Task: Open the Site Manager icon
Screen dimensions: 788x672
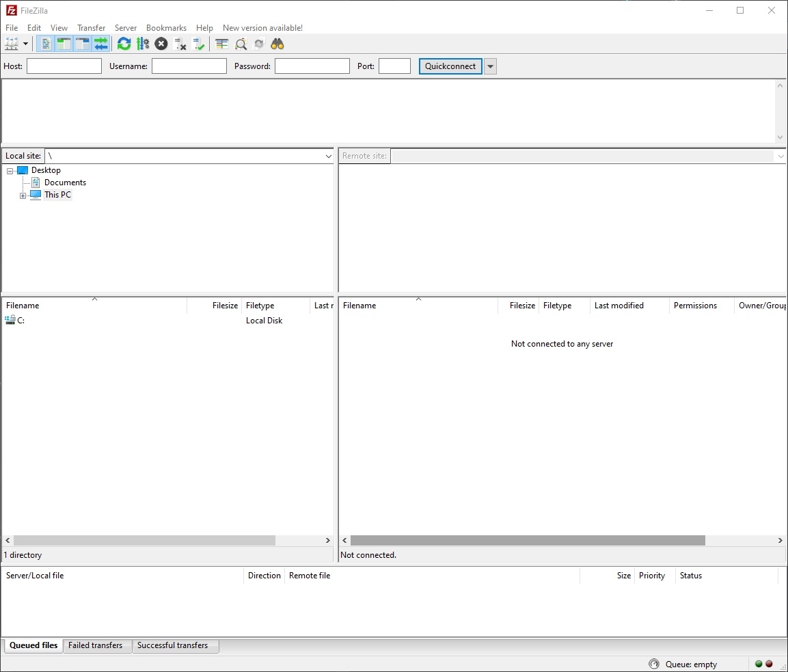Action: pos(12,44)
